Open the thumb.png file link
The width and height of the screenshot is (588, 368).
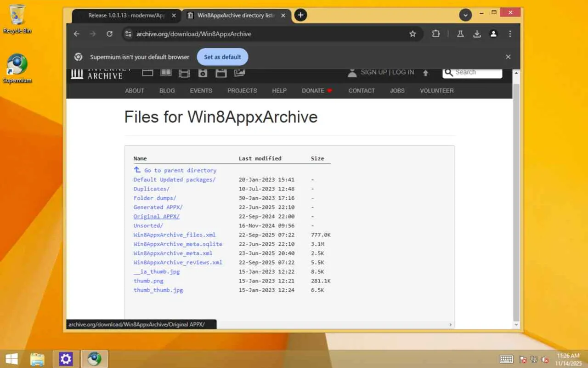148,281
